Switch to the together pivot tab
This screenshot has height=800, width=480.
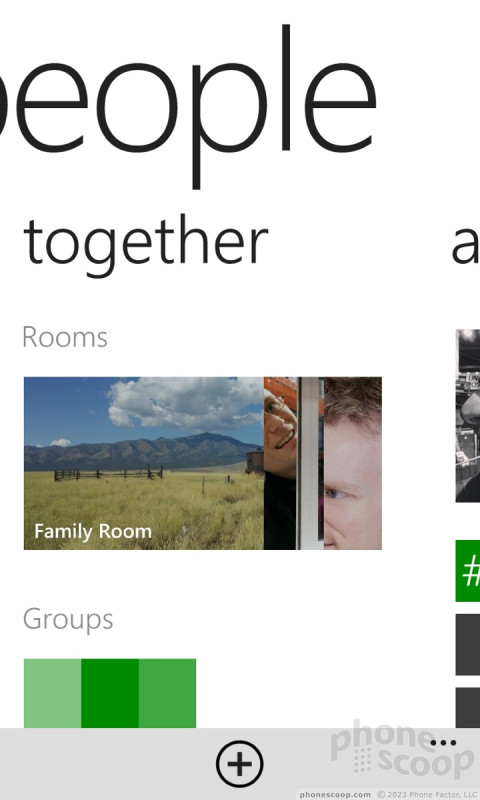[x=146, y=246]
